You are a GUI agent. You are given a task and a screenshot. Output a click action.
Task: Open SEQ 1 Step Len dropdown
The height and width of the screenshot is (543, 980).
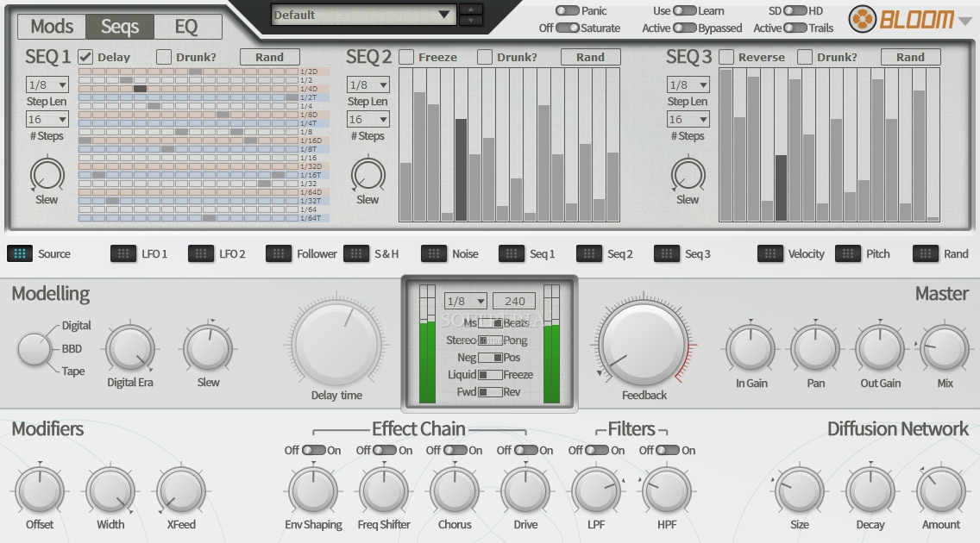(x=47, y=84)
